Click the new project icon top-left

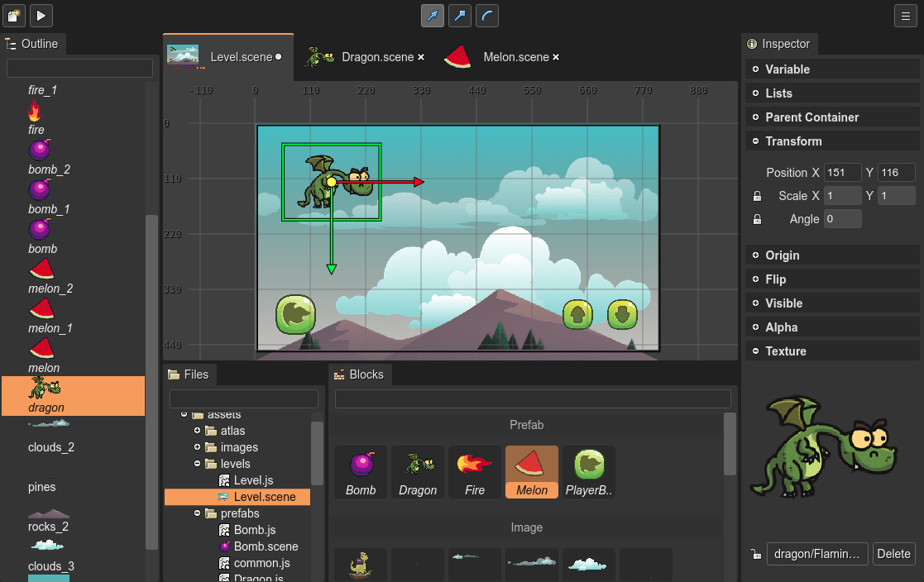13,15
